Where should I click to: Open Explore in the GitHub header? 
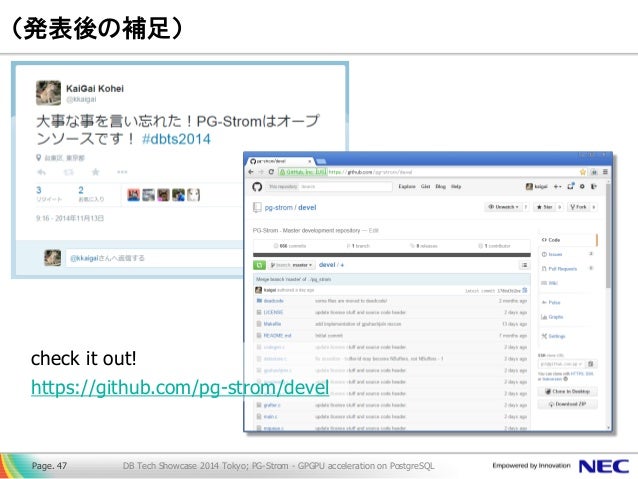point(407,186)
